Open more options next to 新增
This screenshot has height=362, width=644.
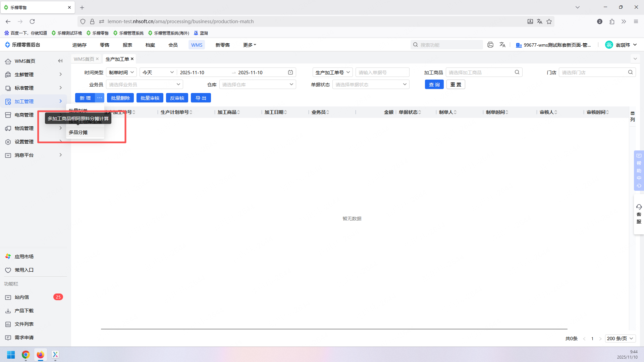point(100,98)
